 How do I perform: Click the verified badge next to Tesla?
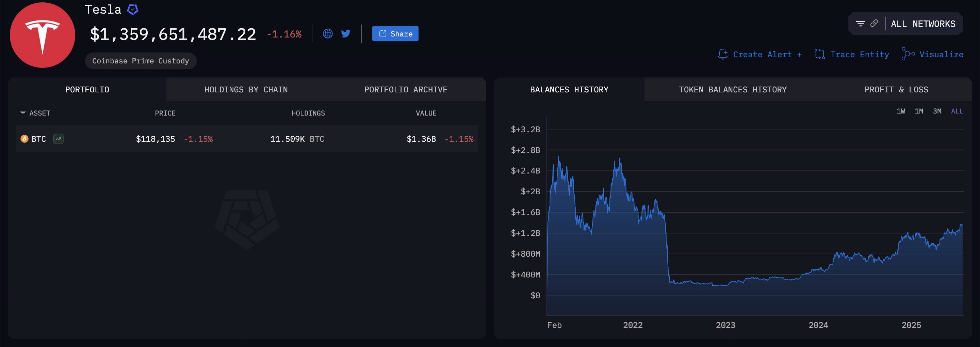[132, 10]
